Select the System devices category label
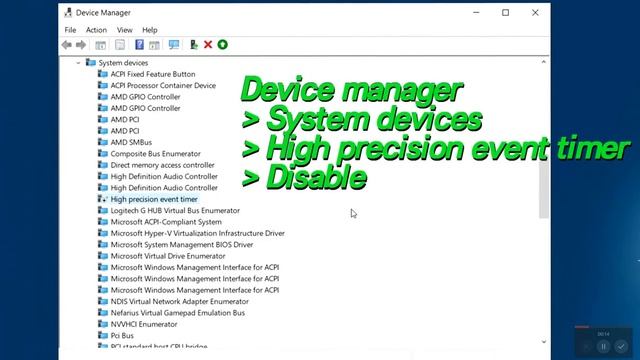This screenshot has width=640, height=360. tap(123, 63)
